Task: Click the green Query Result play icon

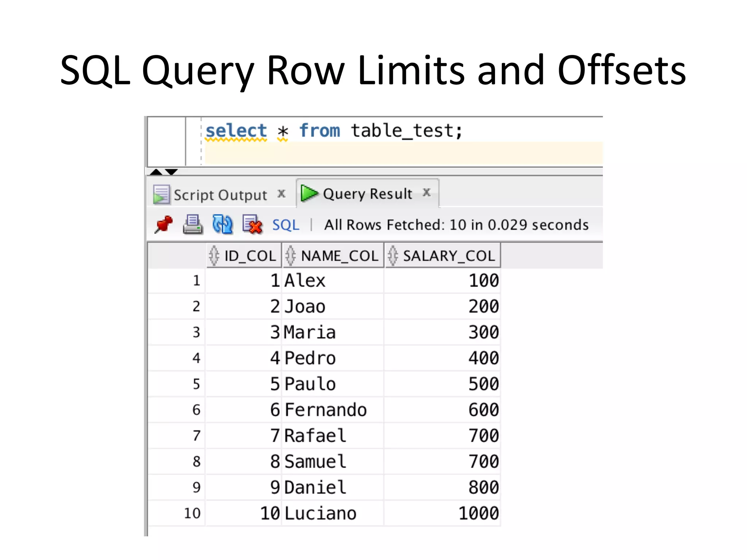Action: coord(309,193)
